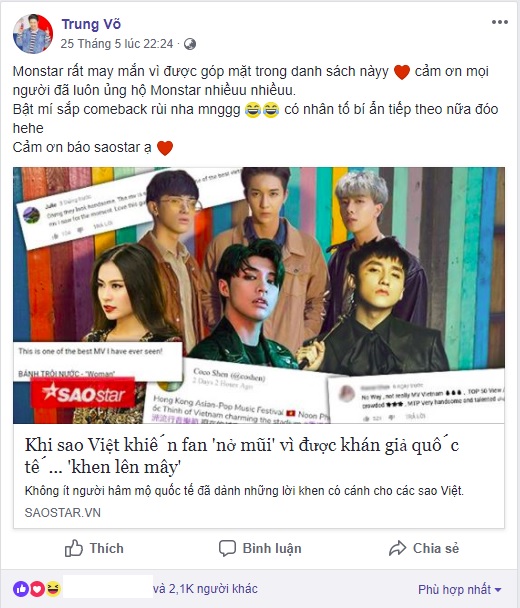Open the article headline Khi sao Việt
The image size is (520, 608).
coord(242,456)
